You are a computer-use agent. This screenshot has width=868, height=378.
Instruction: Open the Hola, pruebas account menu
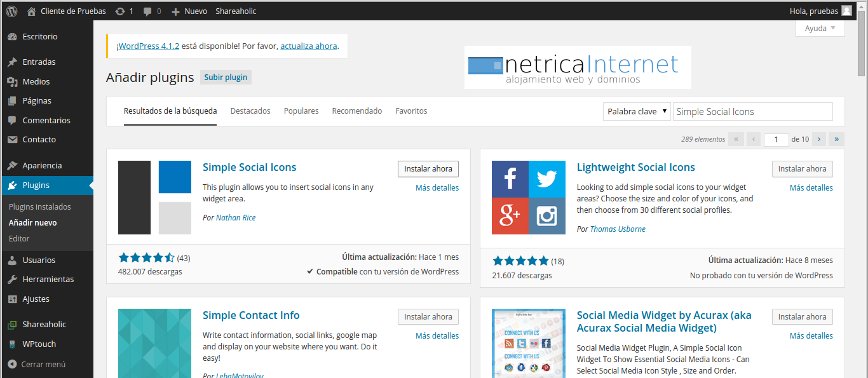pos(820,11)
